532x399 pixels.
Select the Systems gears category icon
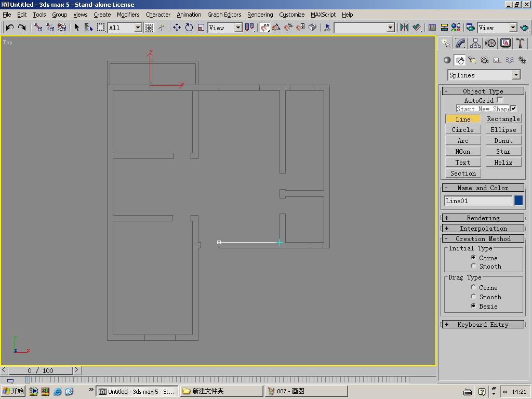[x=522, y=60]
